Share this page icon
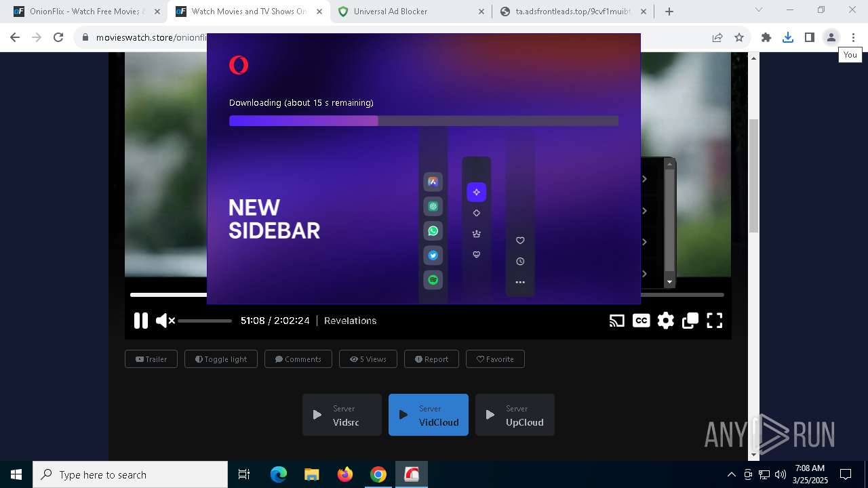Image resolution: width=868 pixels, height=488 pixels. coord(717,38)
